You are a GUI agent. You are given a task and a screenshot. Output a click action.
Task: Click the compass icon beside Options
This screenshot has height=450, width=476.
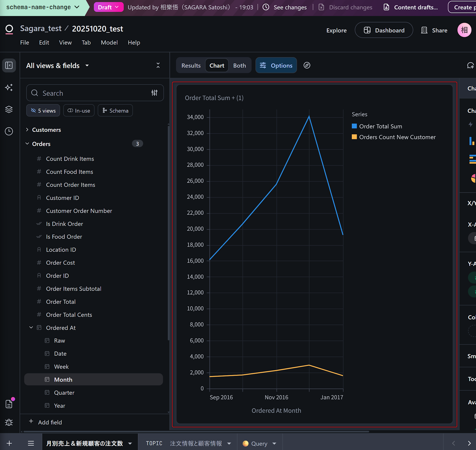pos(307,65)
